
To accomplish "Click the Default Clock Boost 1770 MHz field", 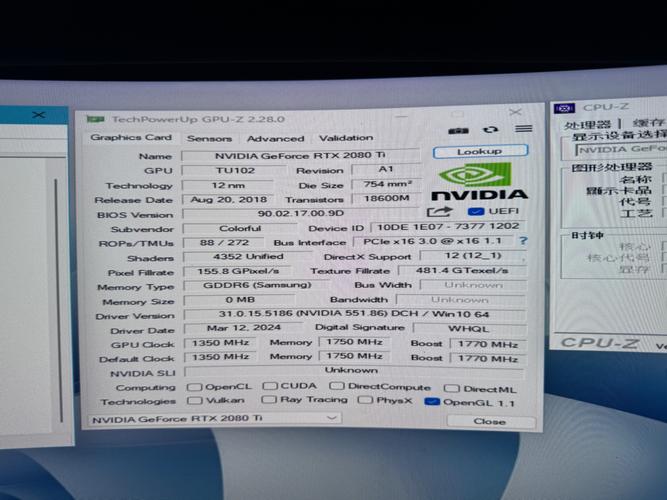I will [487, 359].
